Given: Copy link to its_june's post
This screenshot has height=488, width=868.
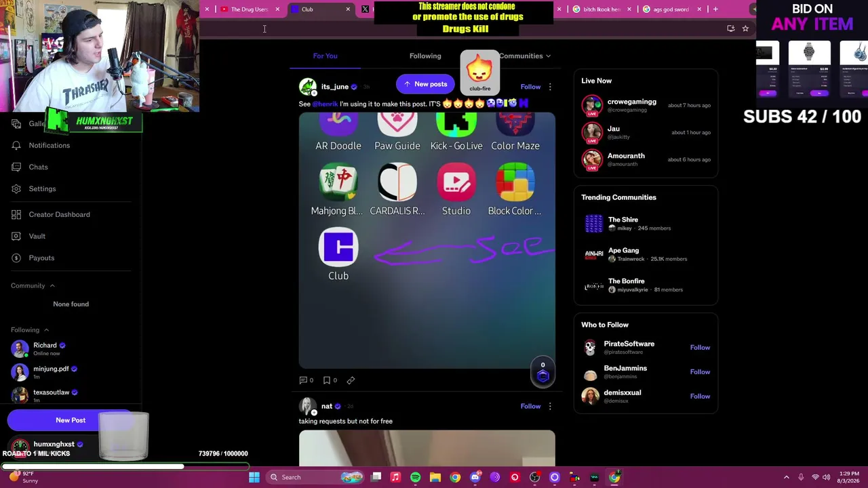Looking at the screenshot, I should pos(351,380).
